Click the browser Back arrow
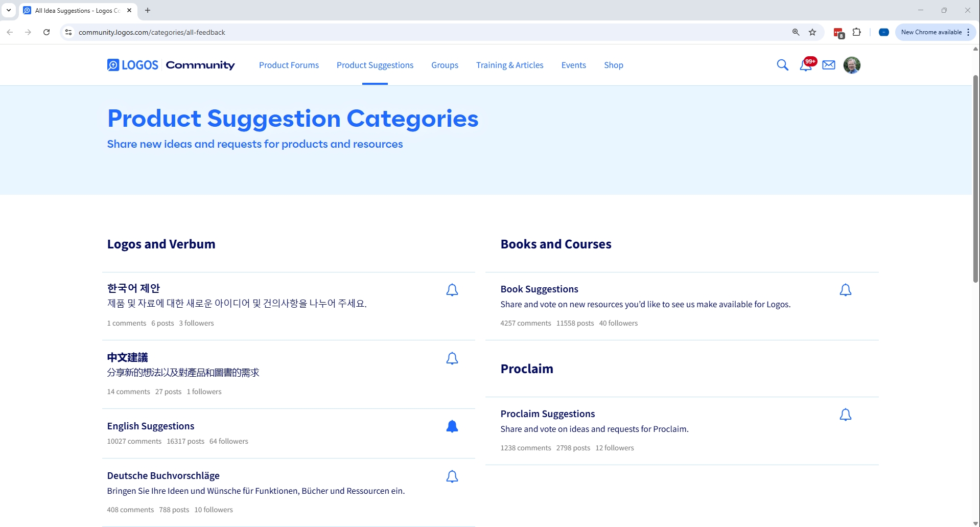The height and width of the screenshot is (527, 980). (x=10, y=32)
